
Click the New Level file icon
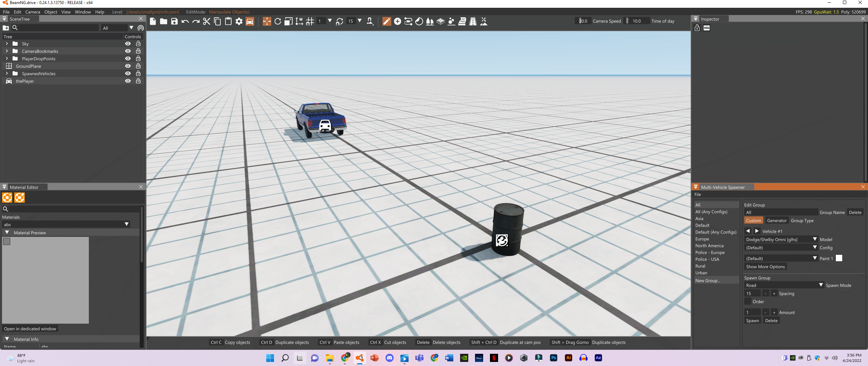[x=153, y=21]
